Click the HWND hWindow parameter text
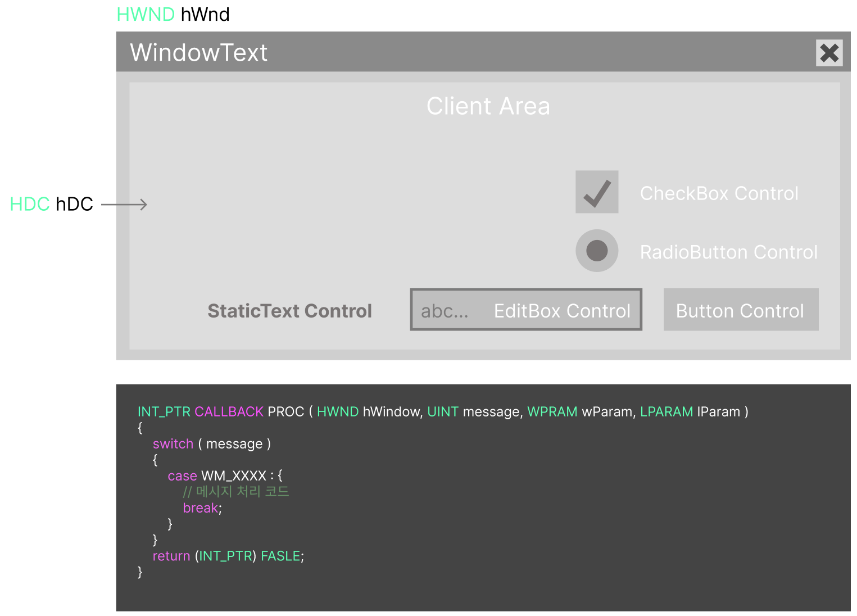857x616 pixels. point(370,412)
